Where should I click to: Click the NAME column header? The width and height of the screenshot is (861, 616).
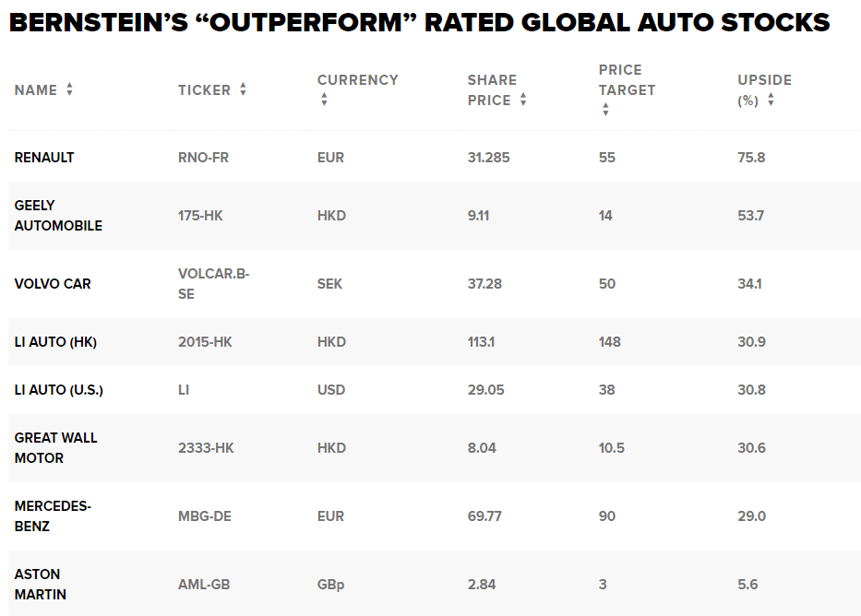[x=36, y=90]
